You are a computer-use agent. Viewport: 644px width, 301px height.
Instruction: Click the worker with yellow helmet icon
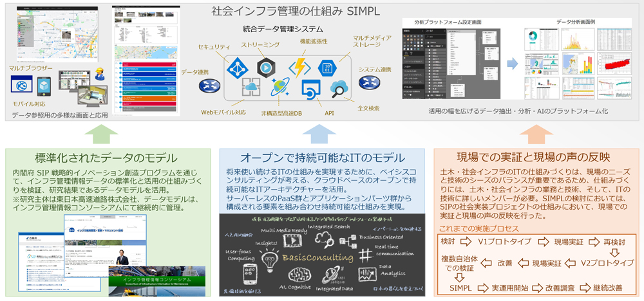[x=100, y=75]
